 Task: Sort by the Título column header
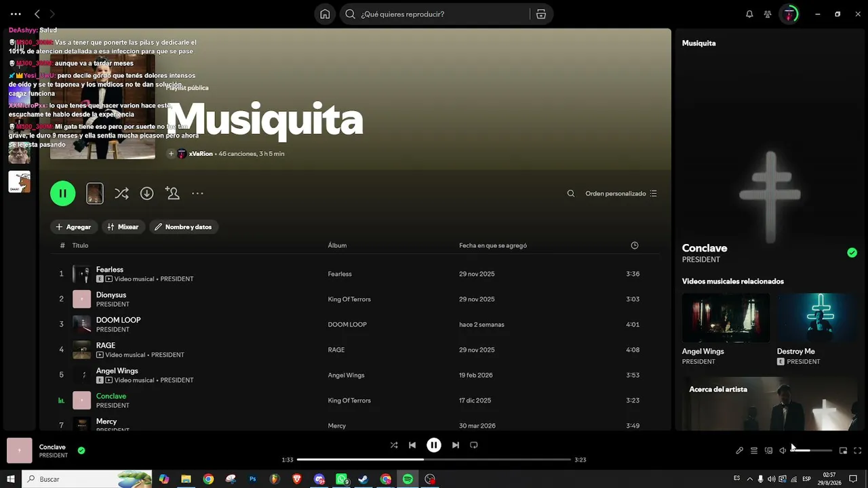(80, 245)
